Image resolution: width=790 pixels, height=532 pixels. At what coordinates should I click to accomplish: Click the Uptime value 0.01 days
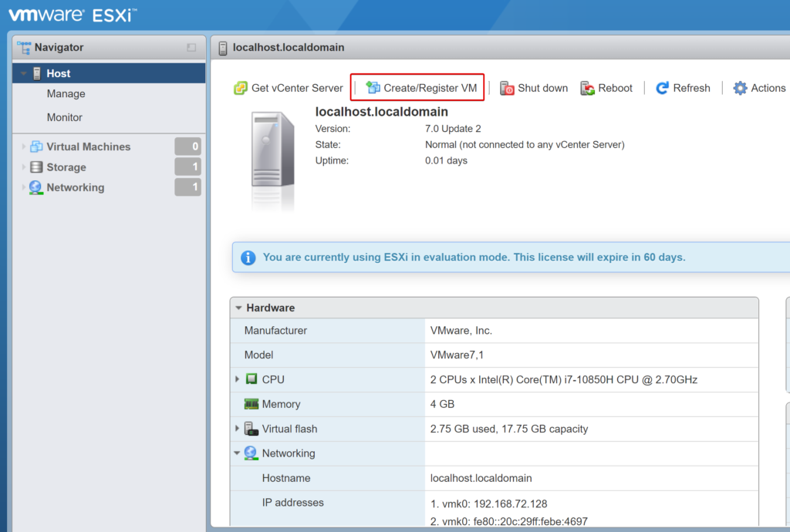pyautogui.click(x=446, y=160)
